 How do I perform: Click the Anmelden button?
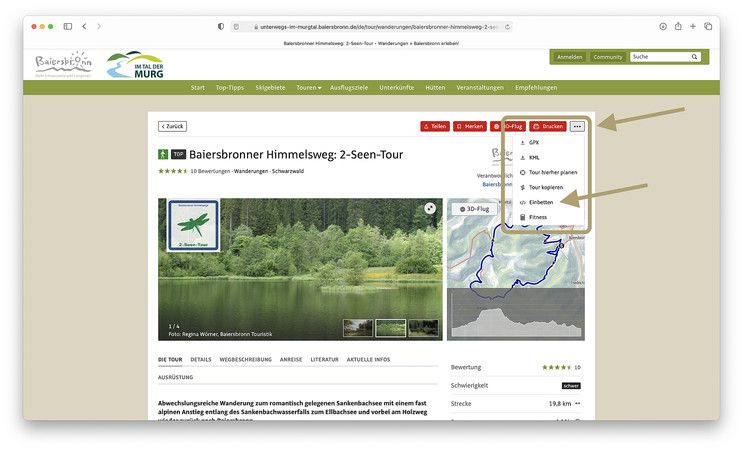tap(570, 57)
